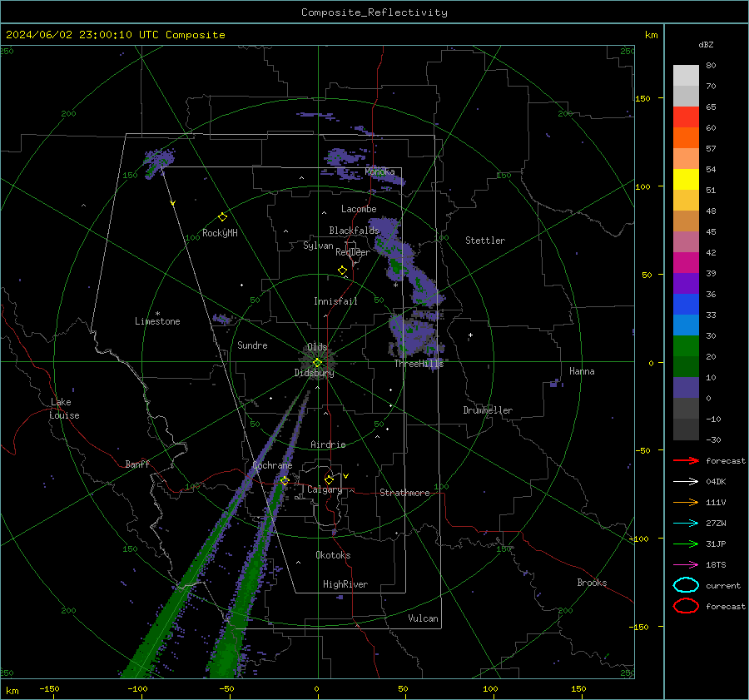Click the Cochrane city label
The width and height of the screenshot is (749, 700).
272,465
